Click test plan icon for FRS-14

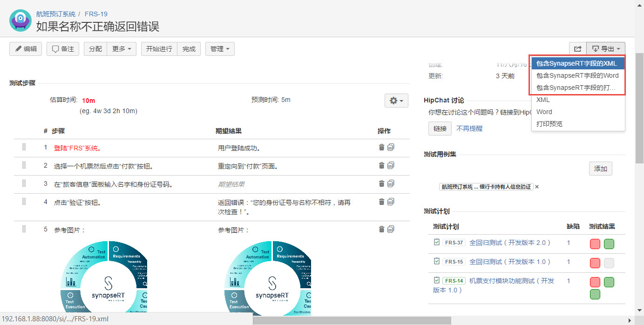point(436,280)
